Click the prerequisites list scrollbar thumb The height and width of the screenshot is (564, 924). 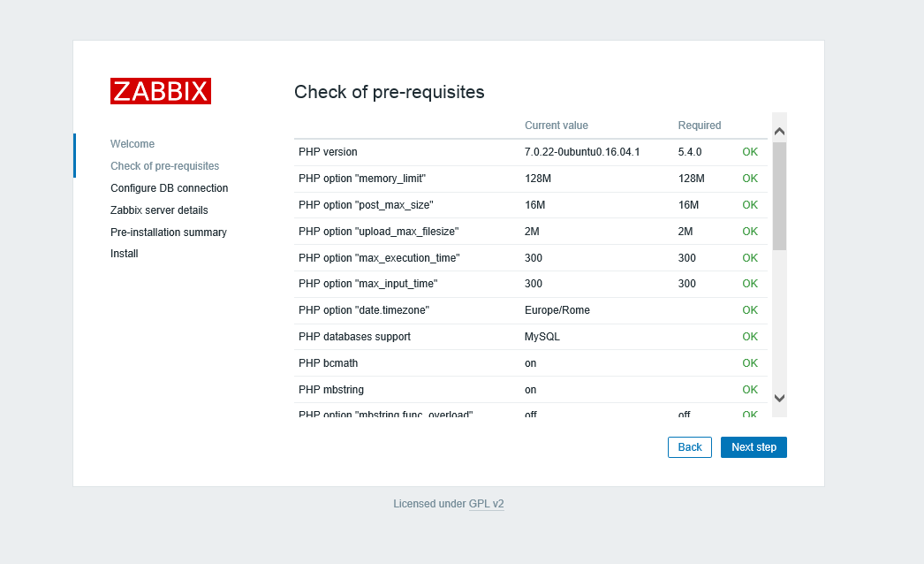[779, 196]
